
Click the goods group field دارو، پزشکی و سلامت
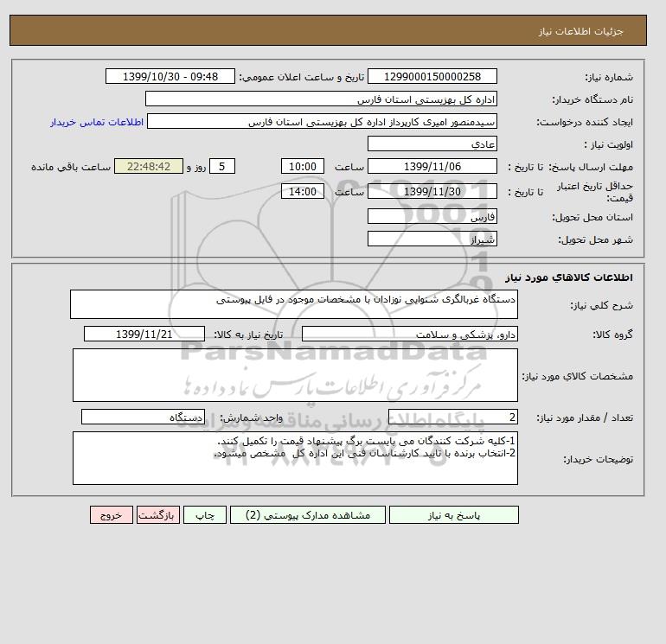[409, 334]
